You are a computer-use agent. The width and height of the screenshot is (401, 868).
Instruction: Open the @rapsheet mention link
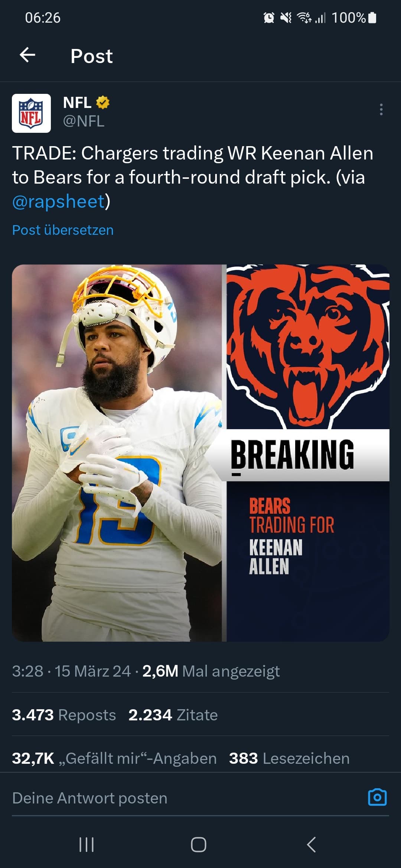[59, 201]
